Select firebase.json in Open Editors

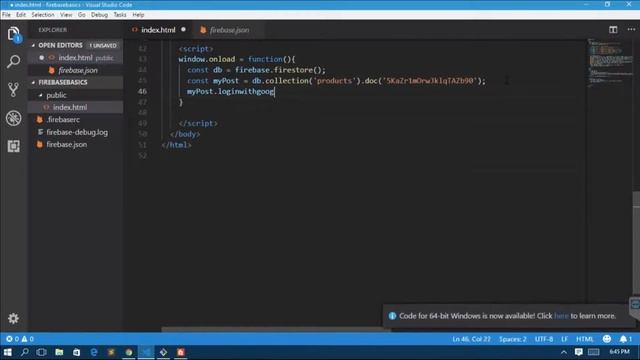[76, 70]
